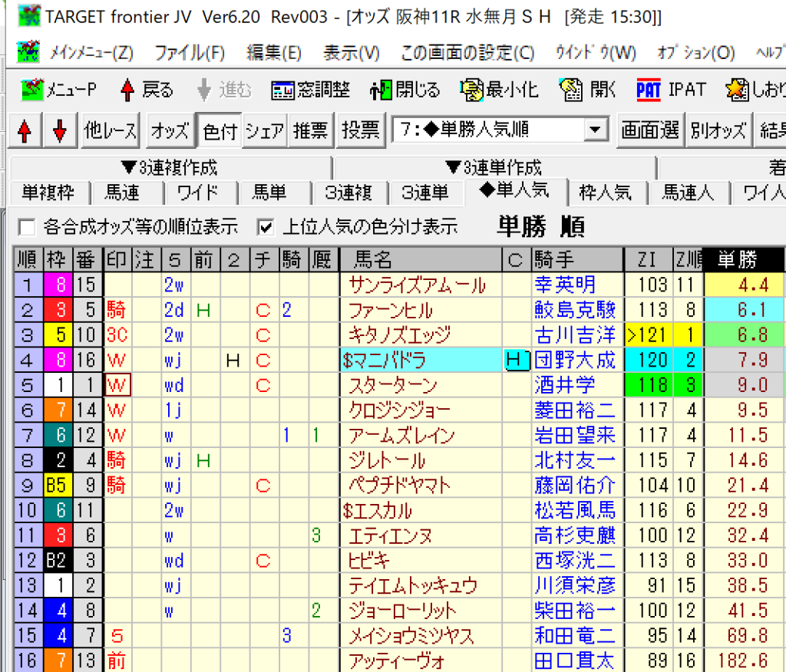Toggle the 色付 coloring button
Viewport: 786px width, 672px height.
[220, 131]
